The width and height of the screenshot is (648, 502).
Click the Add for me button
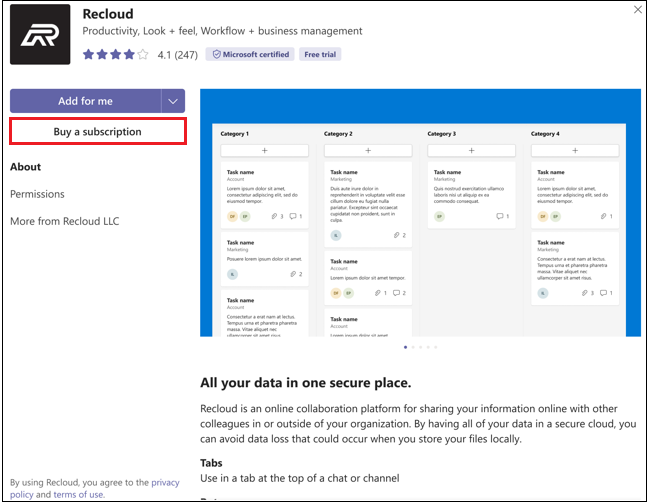(x=85, y=101)
